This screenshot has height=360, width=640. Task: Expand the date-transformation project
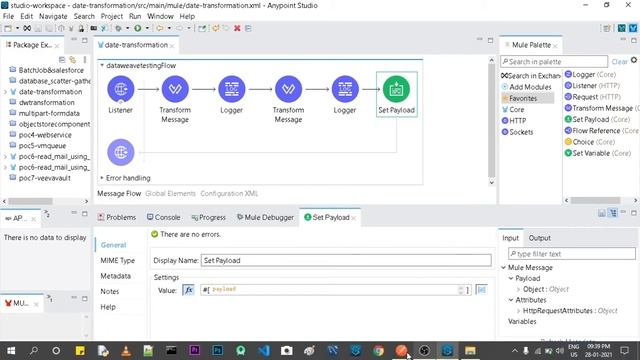tap(5, 92)
